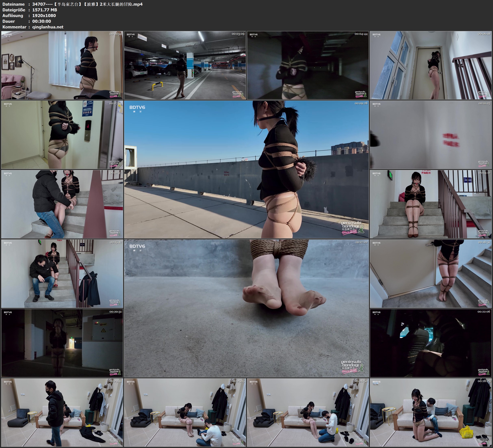The image size is (493, 448).
Task: Click the BDTV6 logo on the rooftop frame
Action: (x=137, y=107)
